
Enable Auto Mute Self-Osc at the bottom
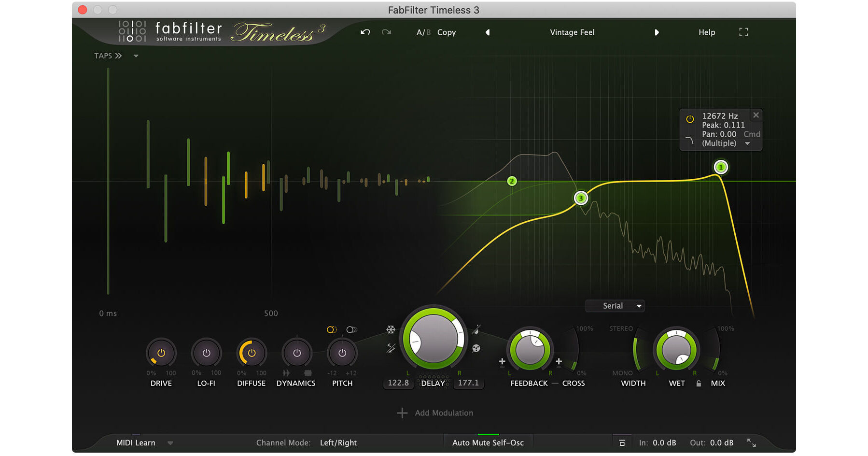tap(488, 442)
